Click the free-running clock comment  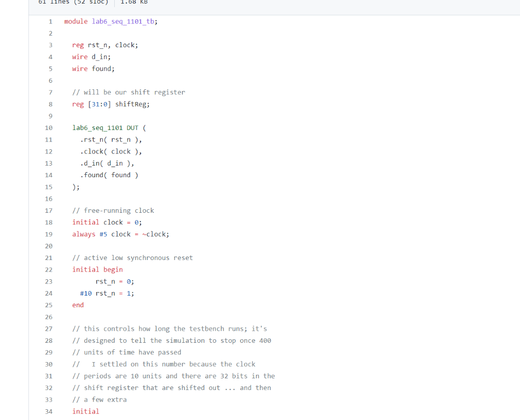(x=113, y=210)
